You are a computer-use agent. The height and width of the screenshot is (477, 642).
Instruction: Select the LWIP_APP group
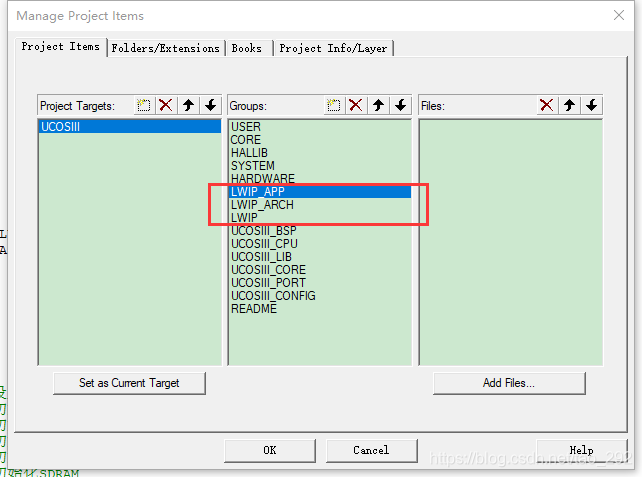point(320,192)
